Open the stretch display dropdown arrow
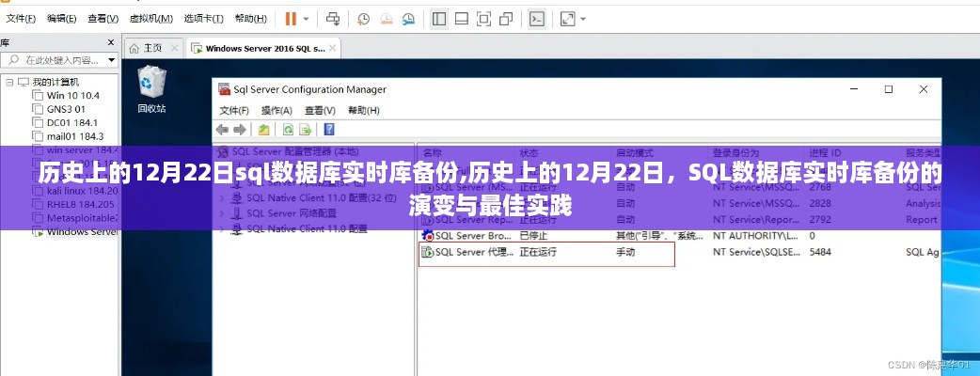The height and width of the screenshot is (376, 980). (x=583, y=19)
